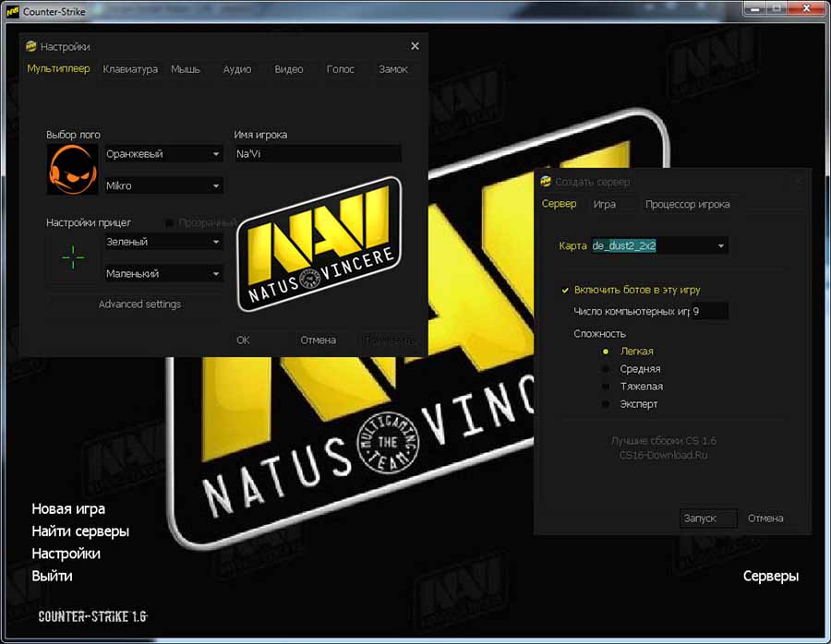The image size is (831, 644).
Task: Click the Серверы link at bottom right
Action: pyautogui.click(x=771, y=576)
